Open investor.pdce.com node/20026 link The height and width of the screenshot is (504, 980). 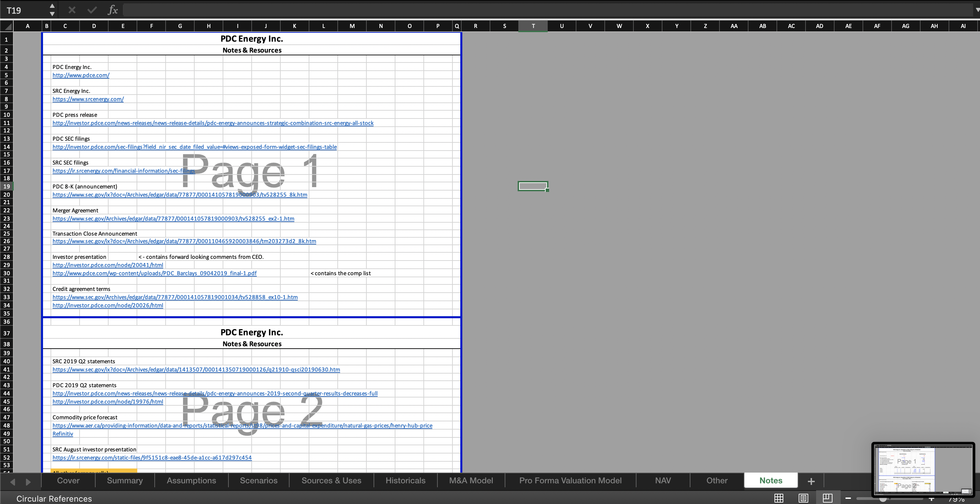tap(108, 306)
